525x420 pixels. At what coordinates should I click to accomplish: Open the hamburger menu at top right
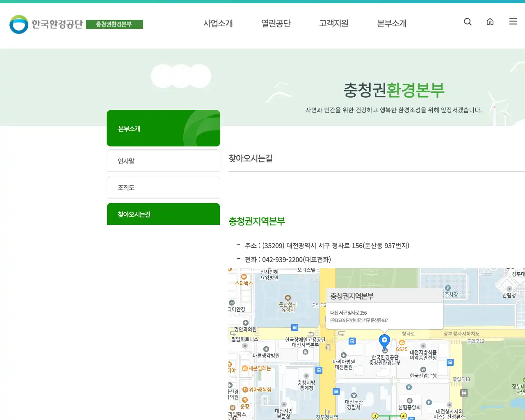coord(513,21)
